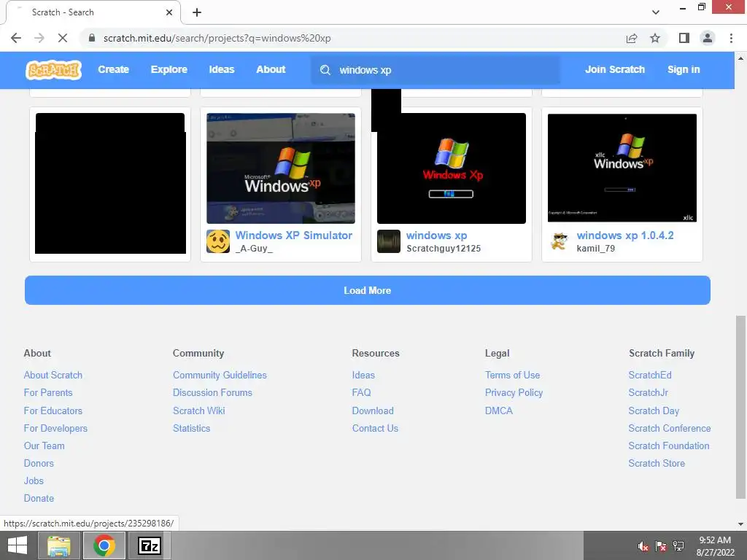Open the Chrome profile avatar
Viewport: 747px width, 560px height.
click(x=708, y=38)
